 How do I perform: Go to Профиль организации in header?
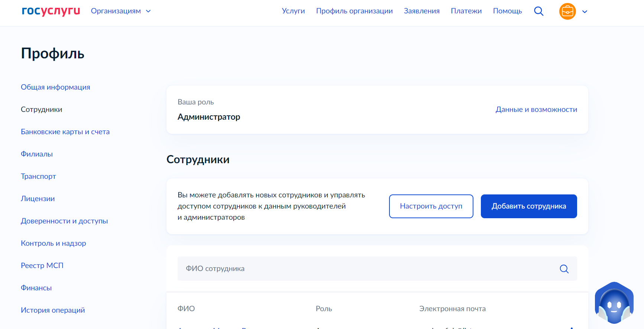[354, 11]
